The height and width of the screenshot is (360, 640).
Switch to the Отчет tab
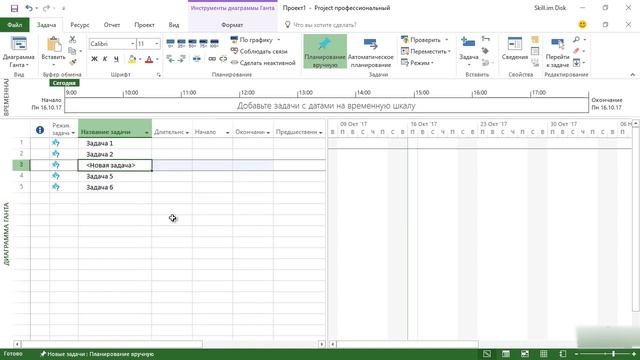[x=112, y=25]
